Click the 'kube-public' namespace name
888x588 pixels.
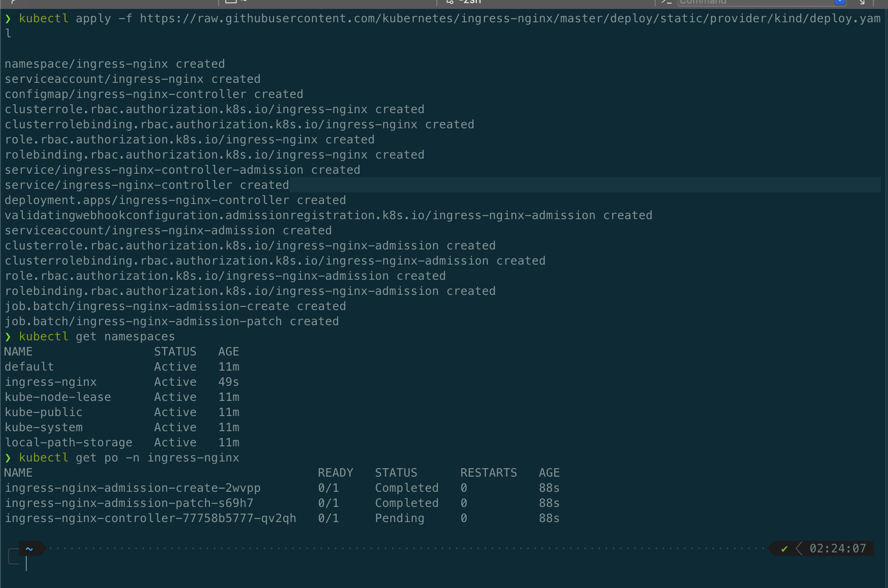(x=44, y=412)
